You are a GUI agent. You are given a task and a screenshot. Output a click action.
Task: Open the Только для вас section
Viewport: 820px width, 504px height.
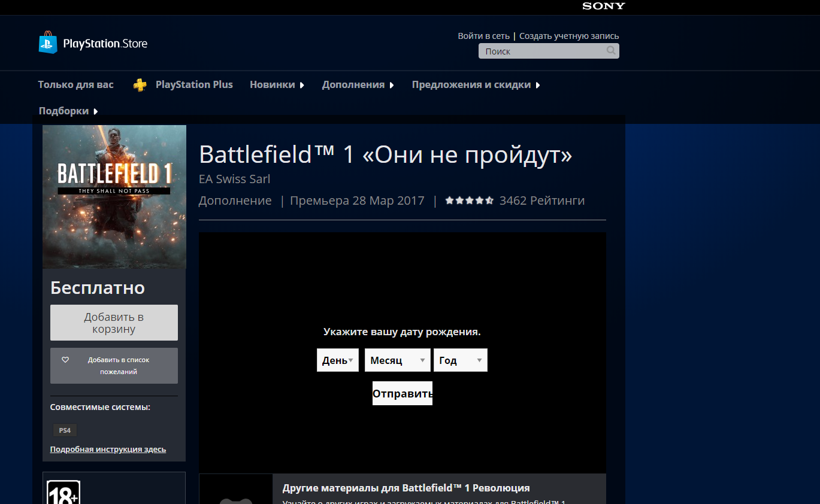tap(75, 85)
